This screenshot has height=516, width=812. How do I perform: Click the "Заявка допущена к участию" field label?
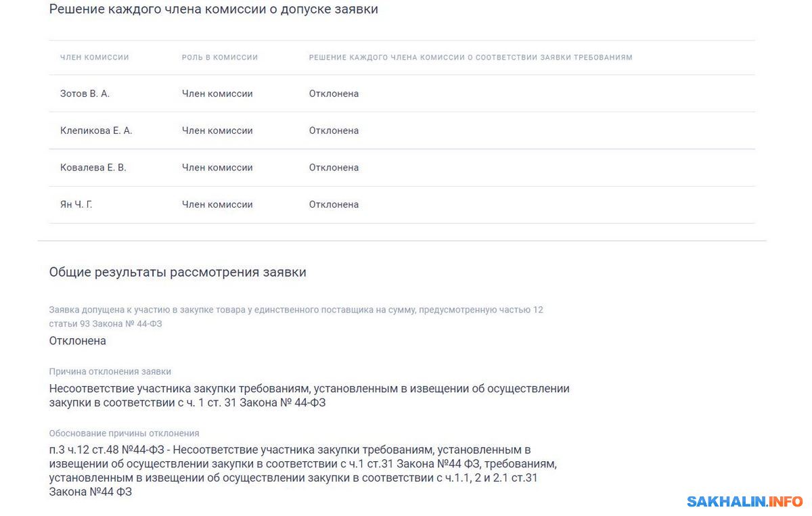(x=296, y=310)
